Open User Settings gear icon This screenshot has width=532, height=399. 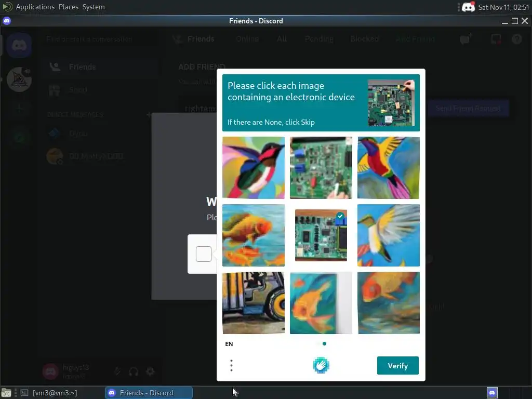coord(150,371)
